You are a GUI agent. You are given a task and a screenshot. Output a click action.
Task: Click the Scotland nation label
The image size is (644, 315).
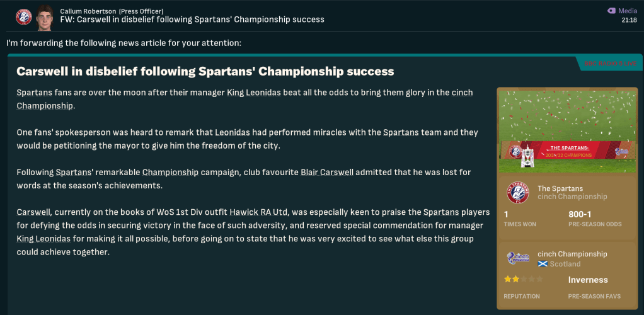point(565,264)
